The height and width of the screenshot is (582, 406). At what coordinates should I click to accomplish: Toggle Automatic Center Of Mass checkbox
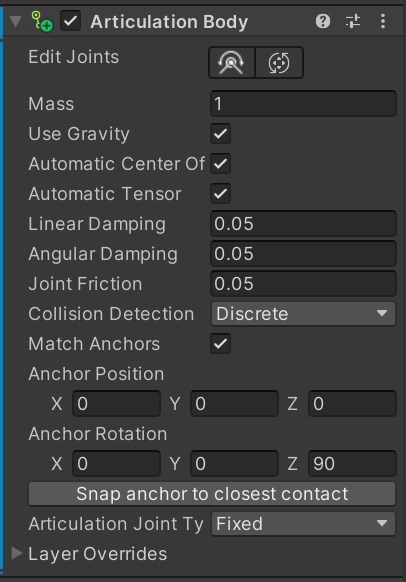pos(220,164)
